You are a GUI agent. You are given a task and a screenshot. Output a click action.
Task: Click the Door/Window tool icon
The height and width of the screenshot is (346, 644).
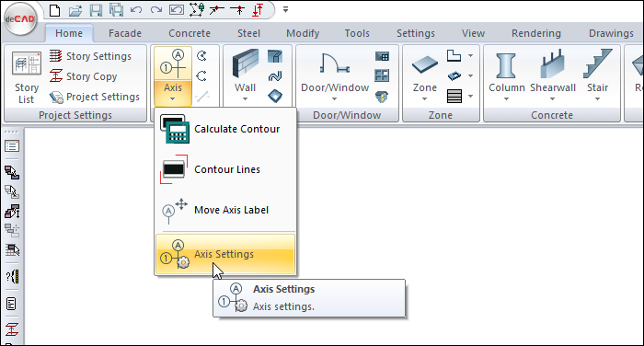pyautogui.click(x=335, y=64)
